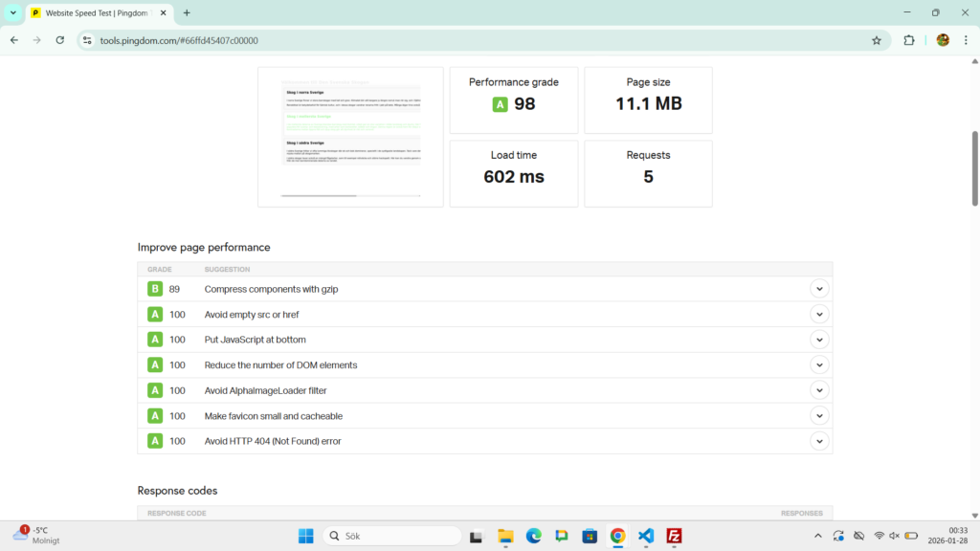Viewport: 980px width, 551px height.
Task: Launch Visual Studio Code from taskbar
Action: click(x=646, y=536)
